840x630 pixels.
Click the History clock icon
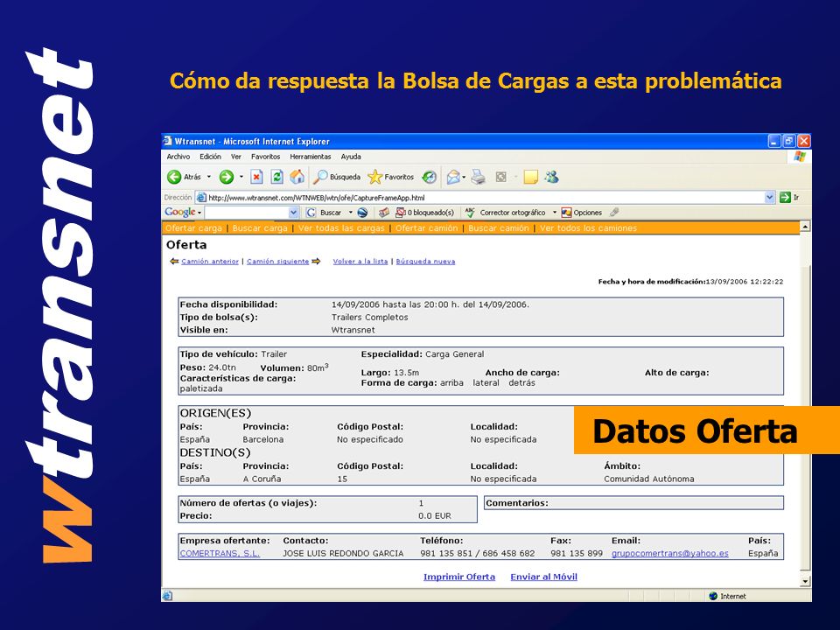pyautogui.click(x=429, y=177)
